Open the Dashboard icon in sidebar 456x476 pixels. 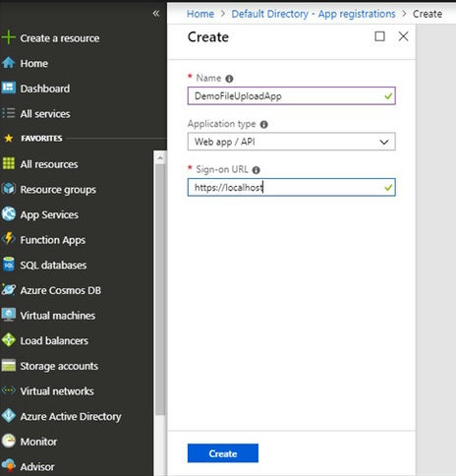pyautogui.click(x=8, y=88)
